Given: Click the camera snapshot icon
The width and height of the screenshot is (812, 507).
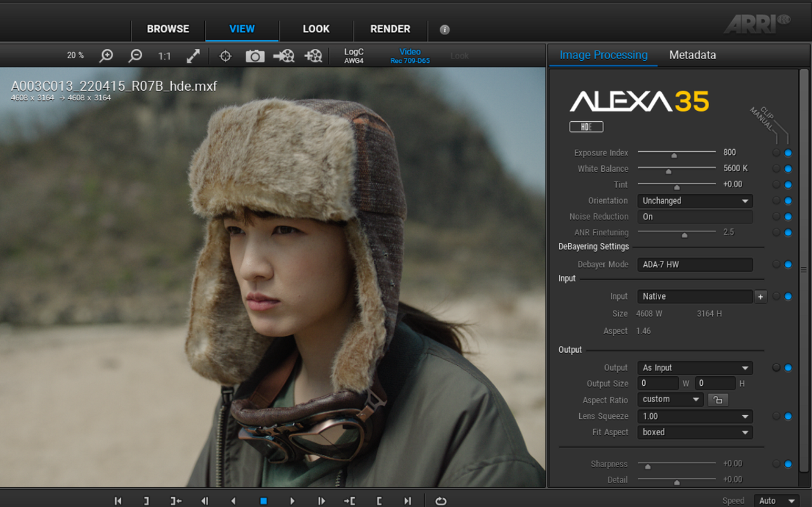Looking at the screenshot, I should click(x=255, y=56).
